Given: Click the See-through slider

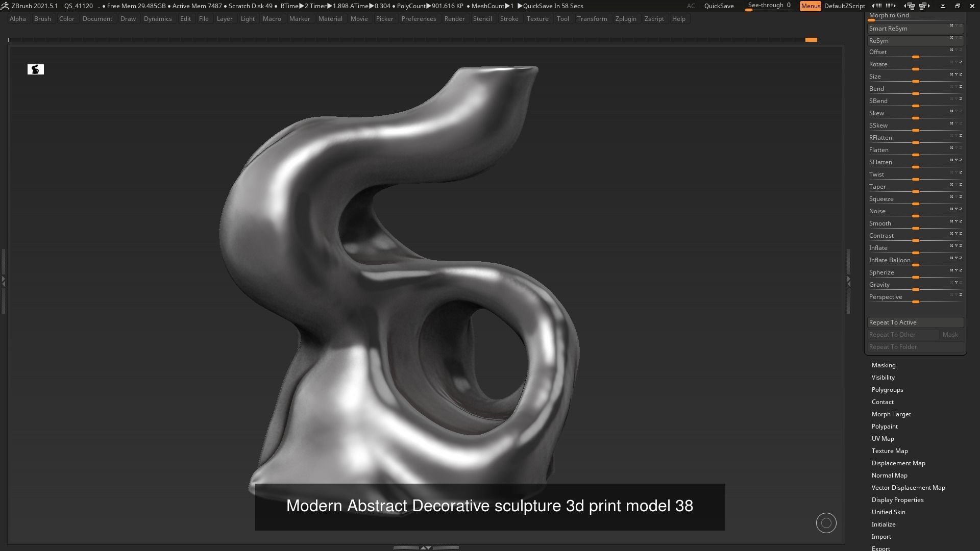Looking at the screenshot, I should pos(769,6).
